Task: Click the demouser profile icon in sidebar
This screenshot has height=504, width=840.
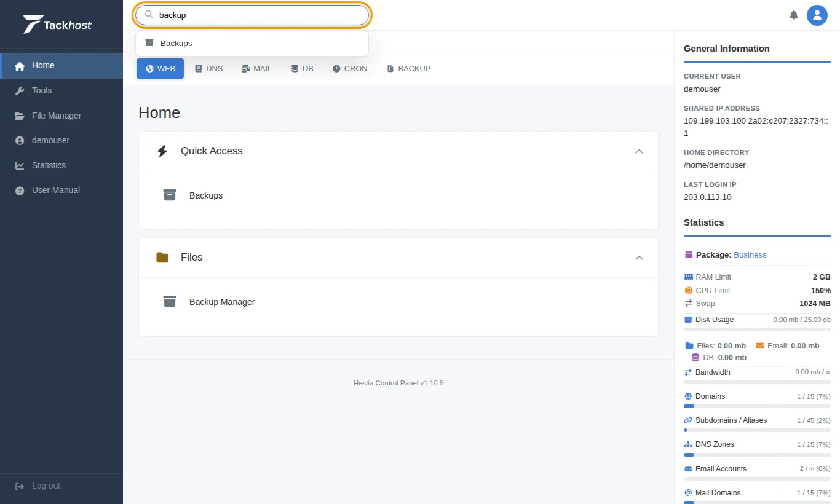Action: click(x=20, y=141)
